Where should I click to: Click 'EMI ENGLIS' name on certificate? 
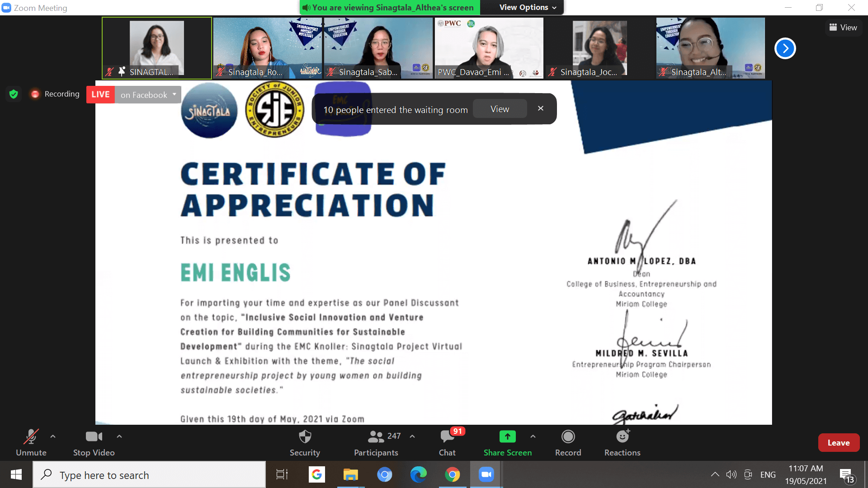pos(236,272)
